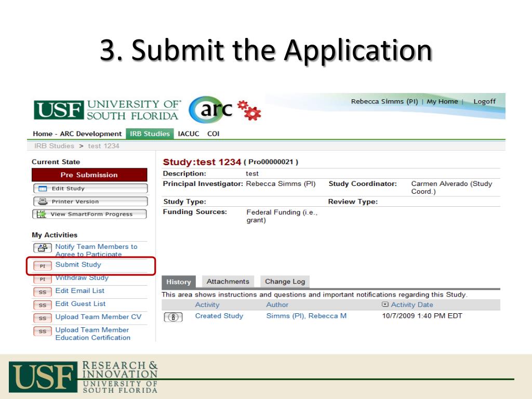The image size is (532, 399).
Task: Click the ARC logo with gears
Action: pyautogui.click(x=224, y=110)
